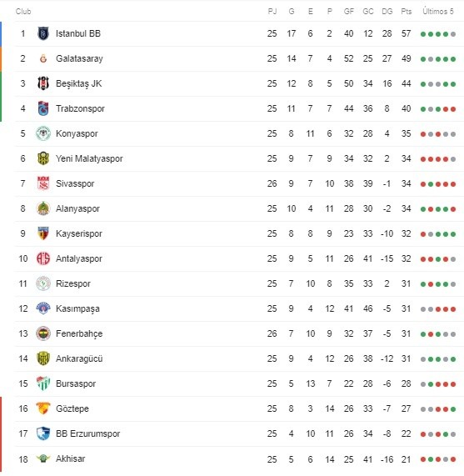464x476 pixels.
Task: Click the Istanbul BB club crest
Action: coord(43,33)
